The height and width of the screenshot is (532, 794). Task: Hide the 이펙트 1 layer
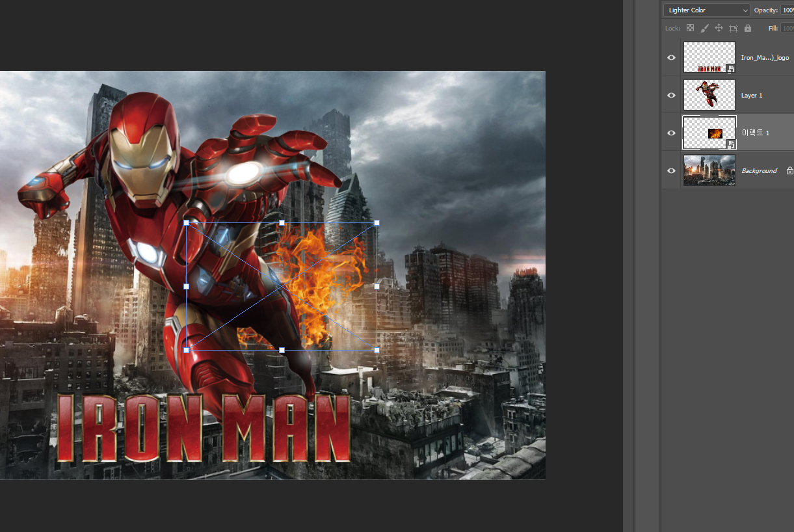[x=672, y=133]
